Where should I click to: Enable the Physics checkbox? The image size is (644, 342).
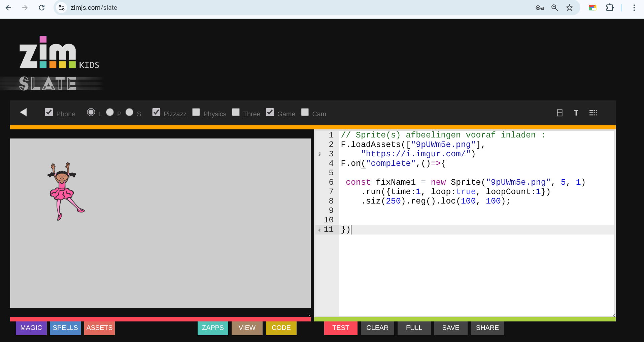point(196,112)
